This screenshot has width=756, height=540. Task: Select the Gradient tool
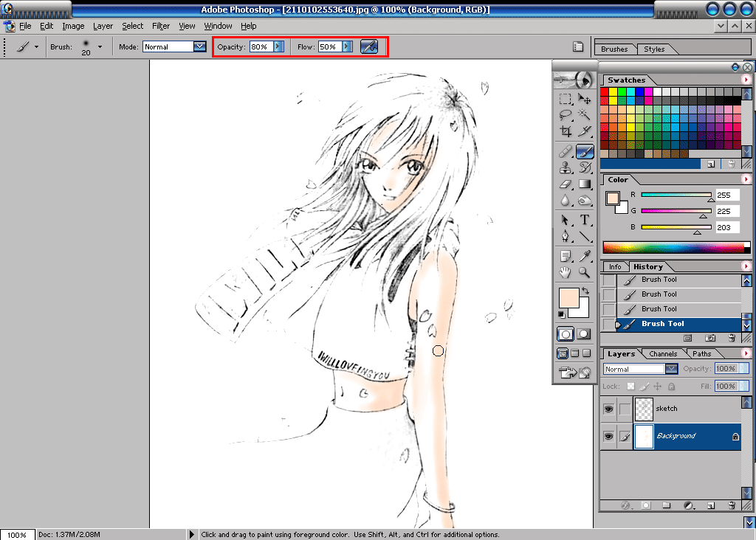(x=585, y=184)
